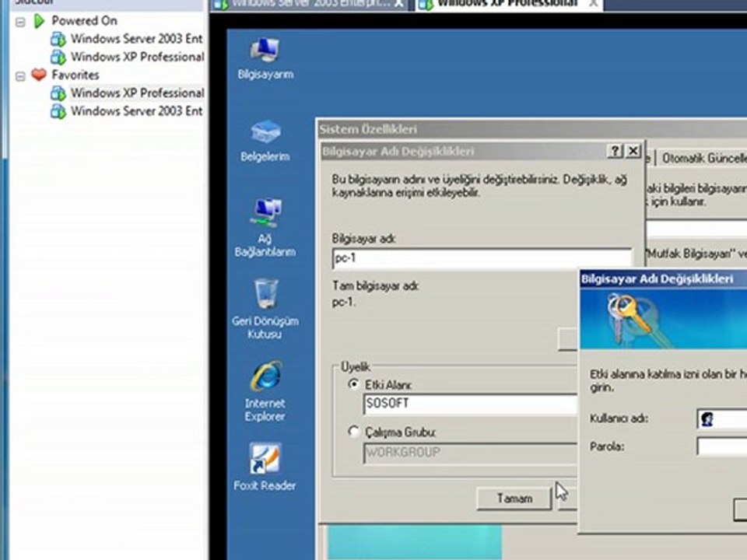Select Etki Alanı radio button
Viewport: 747px width, 560px height.
coord(353,383)
